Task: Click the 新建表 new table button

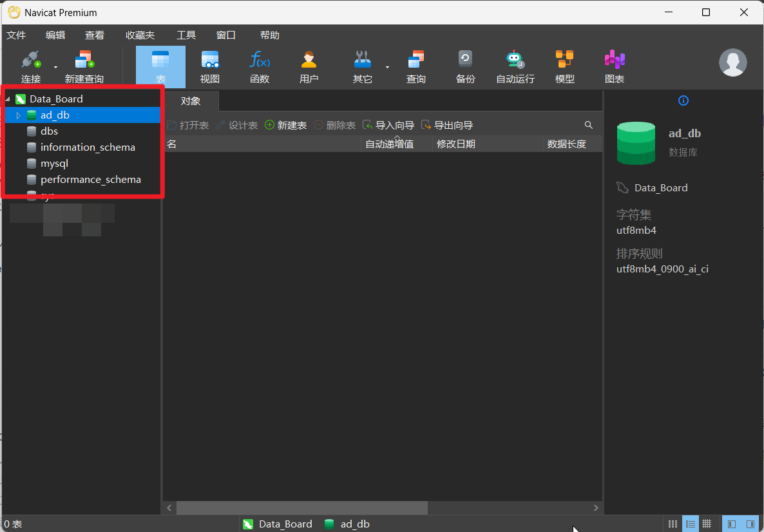Action: click(x=286, y=125)
